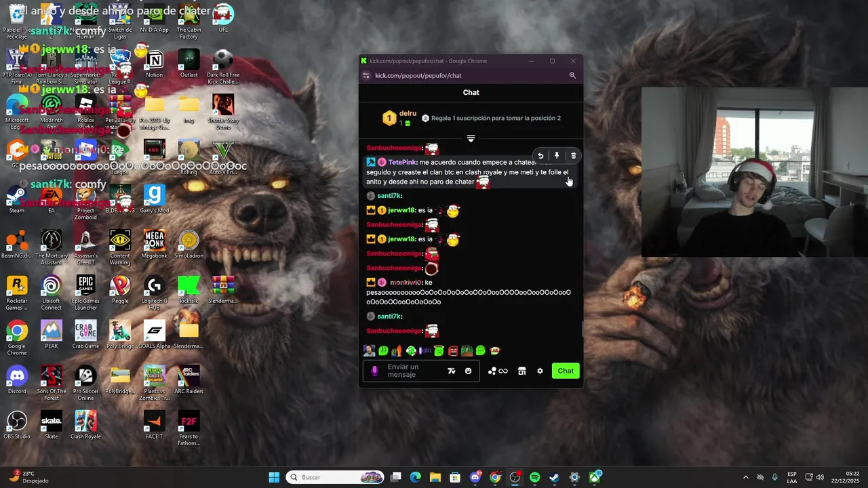Viewport: 868px width, 488px height.
Task: Open Epic Games Launcher desktop icon
Action: pyautogui.click(x=85, y=293)
